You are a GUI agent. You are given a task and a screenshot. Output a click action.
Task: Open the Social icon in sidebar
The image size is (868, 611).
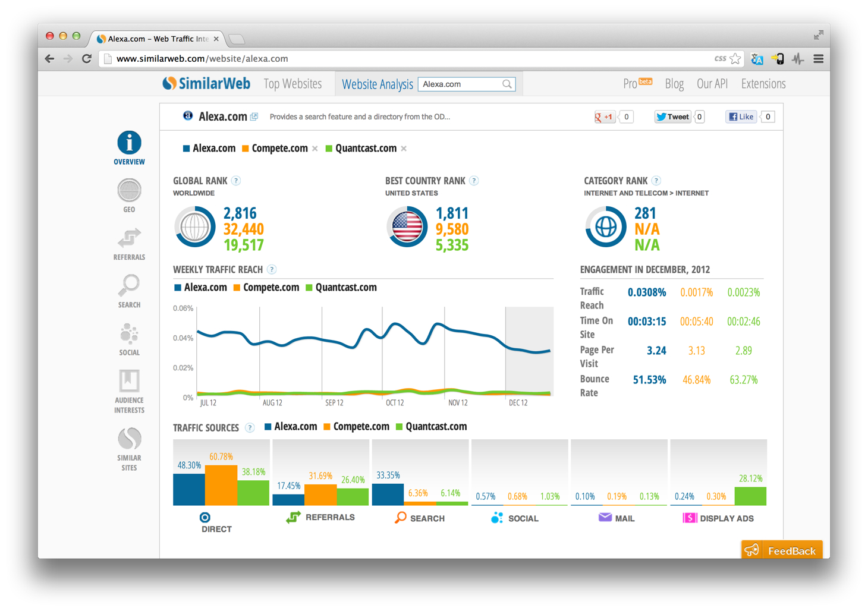click(129, 334)
